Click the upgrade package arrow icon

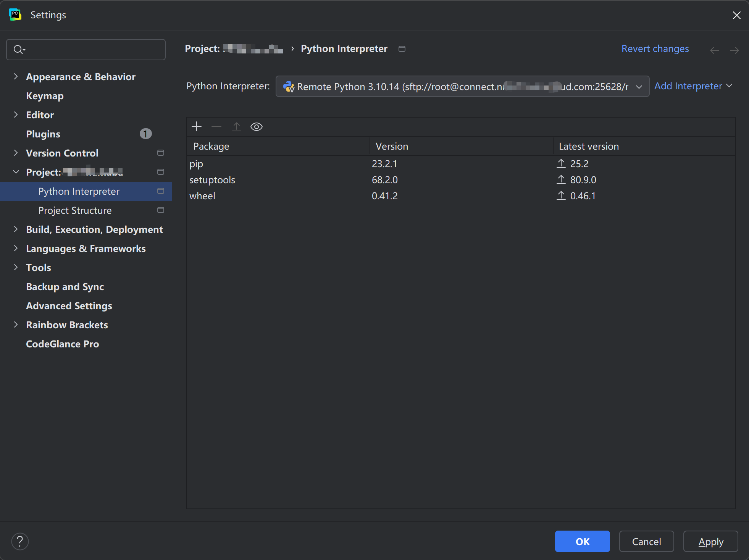click(x=237, y=127)
